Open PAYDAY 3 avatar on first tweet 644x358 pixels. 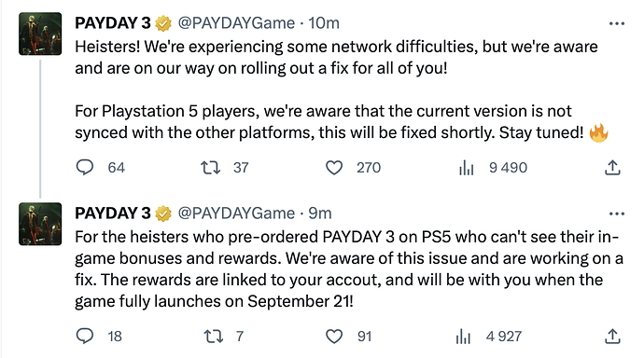click(x=40, y=34)
